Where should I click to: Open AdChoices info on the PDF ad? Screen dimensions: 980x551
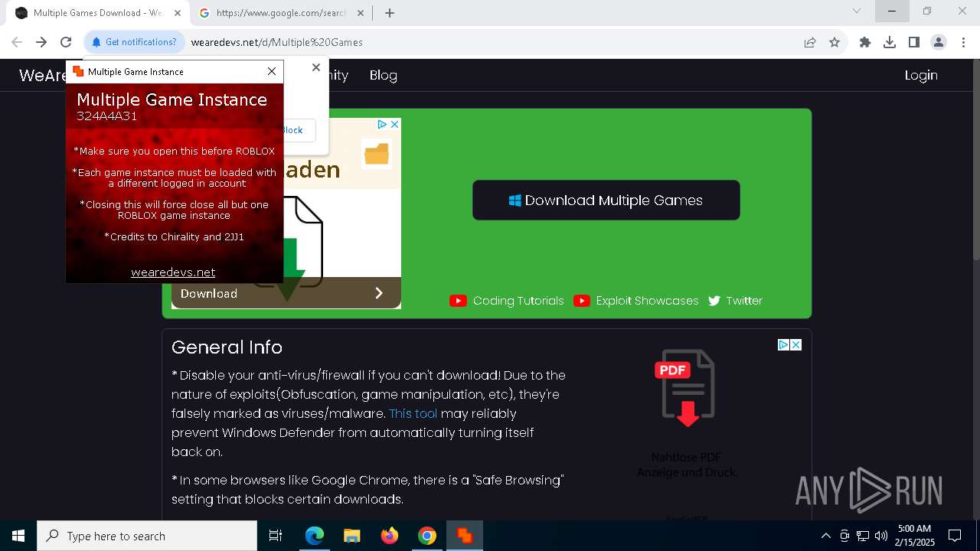point(784,345)
